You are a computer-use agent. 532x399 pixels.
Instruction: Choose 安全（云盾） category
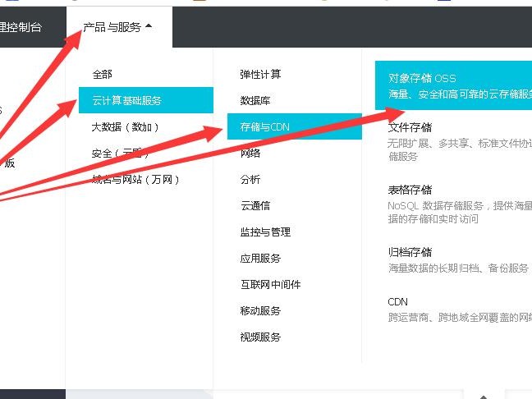click(x=120, y=154)
